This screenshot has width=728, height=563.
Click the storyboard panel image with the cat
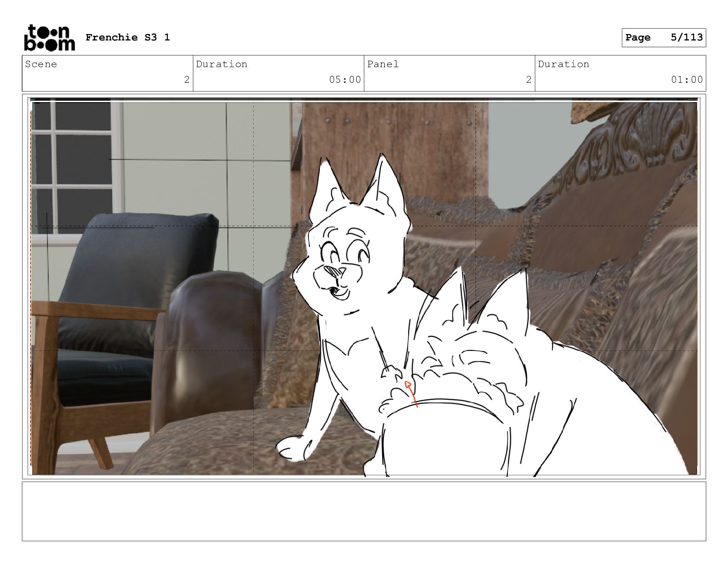pyautogui.click(x=364, y=287)
